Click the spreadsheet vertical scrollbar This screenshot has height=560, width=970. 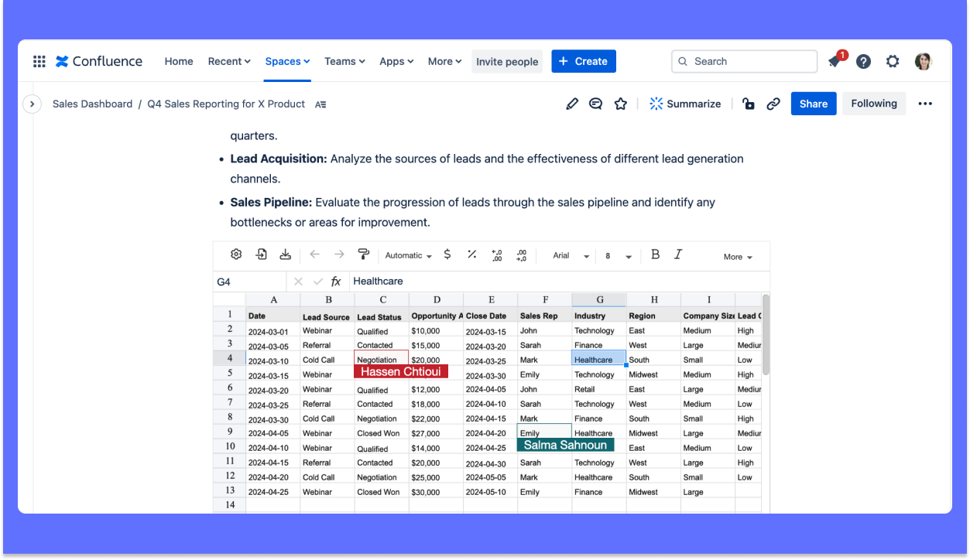click(766, 333)
